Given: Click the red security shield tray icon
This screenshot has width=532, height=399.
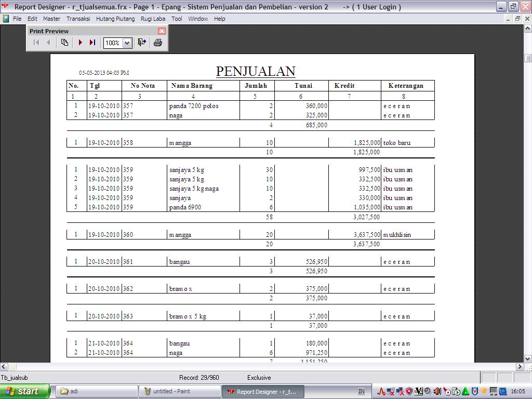Looking at the screenshot, I should point(409,391).
